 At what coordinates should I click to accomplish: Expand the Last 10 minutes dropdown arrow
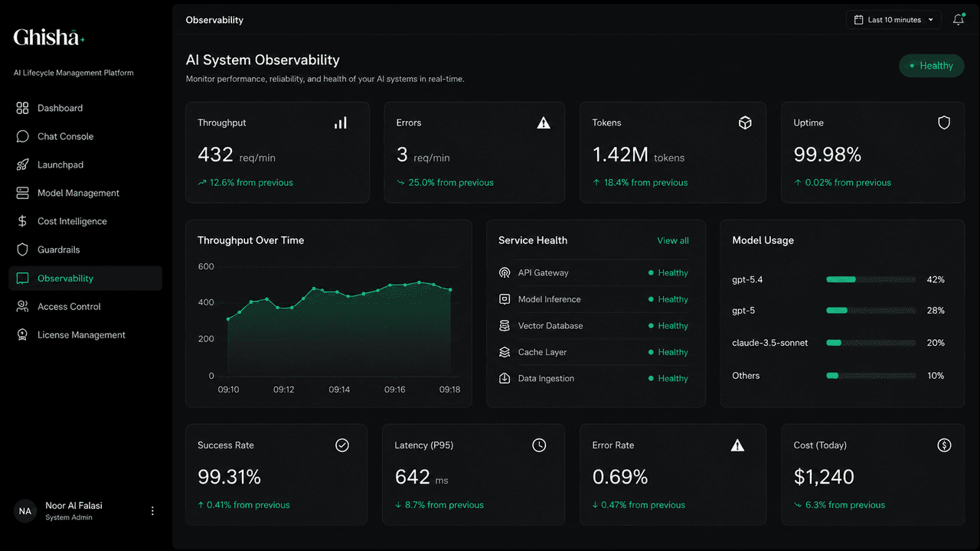[x=931, y=20]
